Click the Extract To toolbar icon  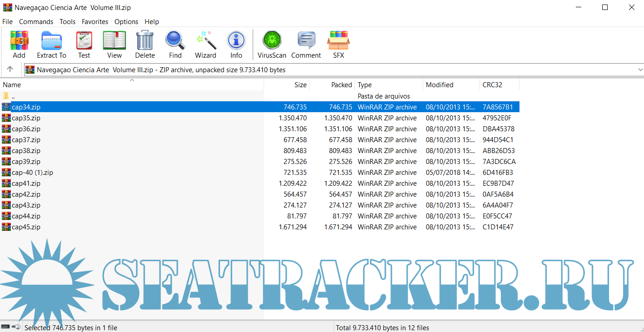pos(51,45)
